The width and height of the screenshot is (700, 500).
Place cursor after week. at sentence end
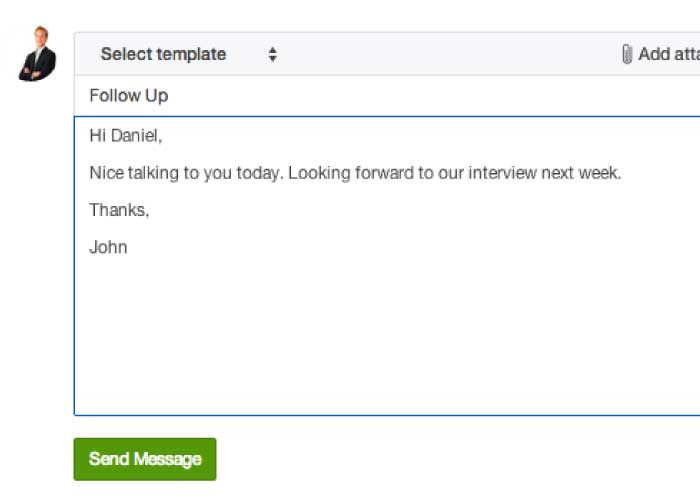point(622,173)
